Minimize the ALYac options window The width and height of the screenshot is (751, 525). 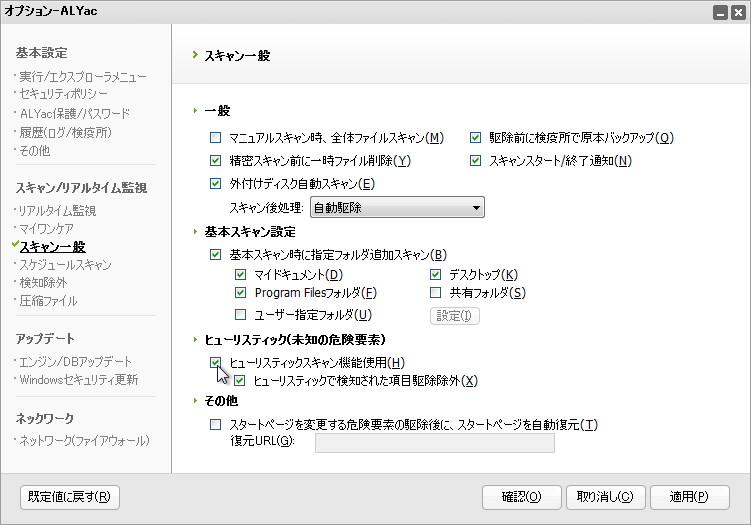click(x=720, y=12)
